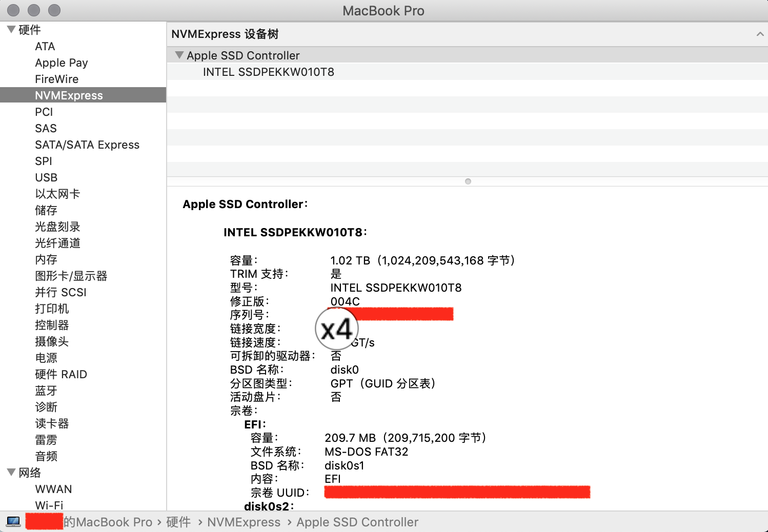Image resolution: width=768 pixels, height=532 pixels.
Task: Select SAS sidebar entry
Action: tap(46, 128)
